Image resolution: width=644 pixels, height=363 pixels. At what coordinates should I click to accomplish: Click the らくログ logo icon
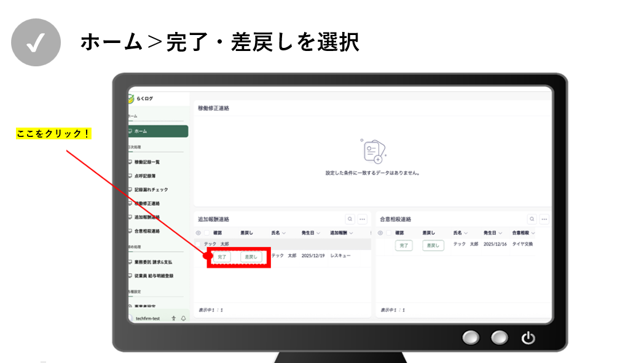131,98
